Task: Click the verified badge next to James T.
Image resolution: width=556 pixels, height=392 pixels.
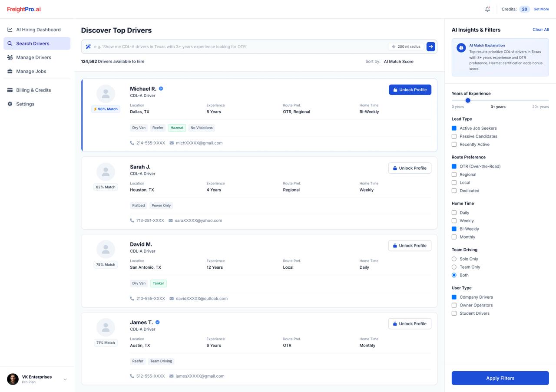Action: (158, 322)
